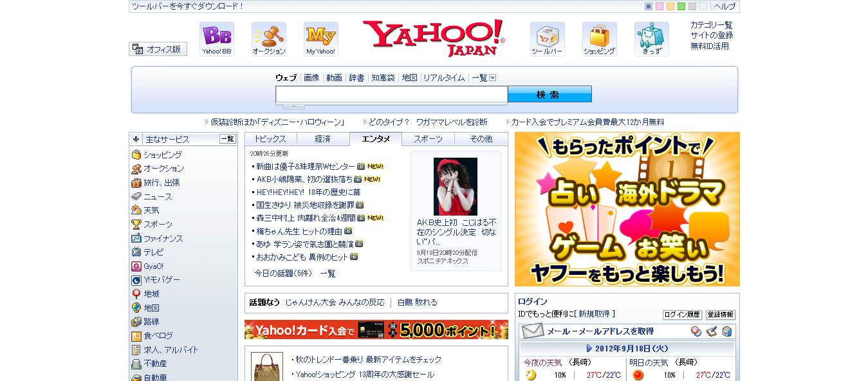
Task: Select the リアルタイム search type
Action: [x=444, y=78]
